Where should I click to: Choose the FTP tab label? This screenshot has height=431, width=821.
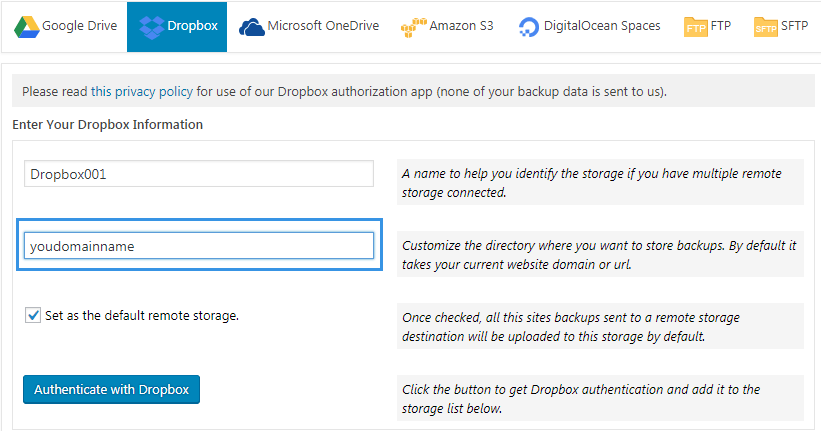tap(720, 26)
